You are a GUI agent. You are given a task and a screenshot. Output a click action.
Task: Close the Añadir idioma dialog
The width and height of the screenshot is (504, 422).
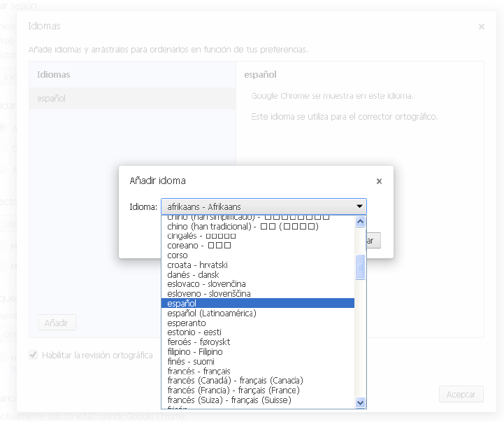point(379,181)
